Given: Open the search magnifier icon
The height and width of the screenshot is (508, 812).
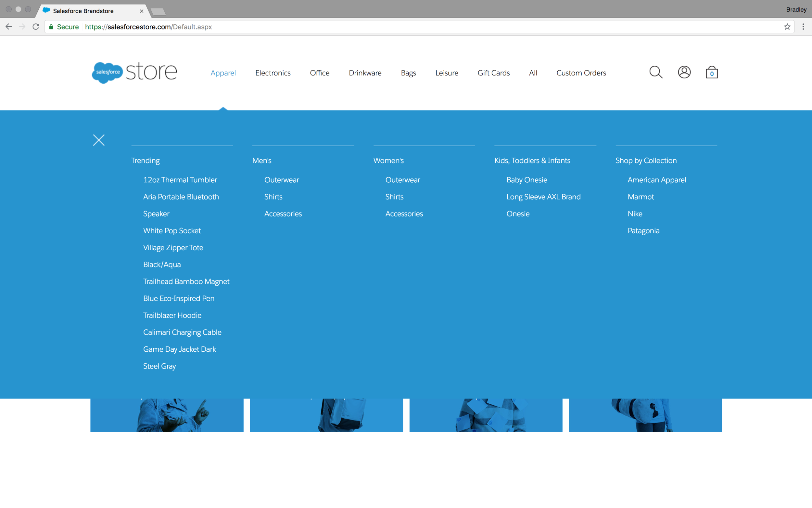Looking at the screenshot, I should tap(655, 72).
